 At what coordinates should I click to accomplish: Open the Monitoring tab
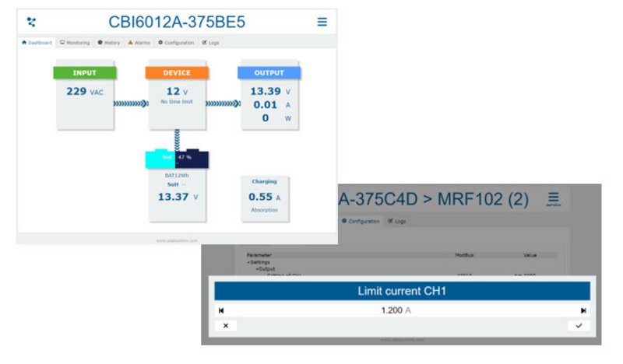point(75,43)
